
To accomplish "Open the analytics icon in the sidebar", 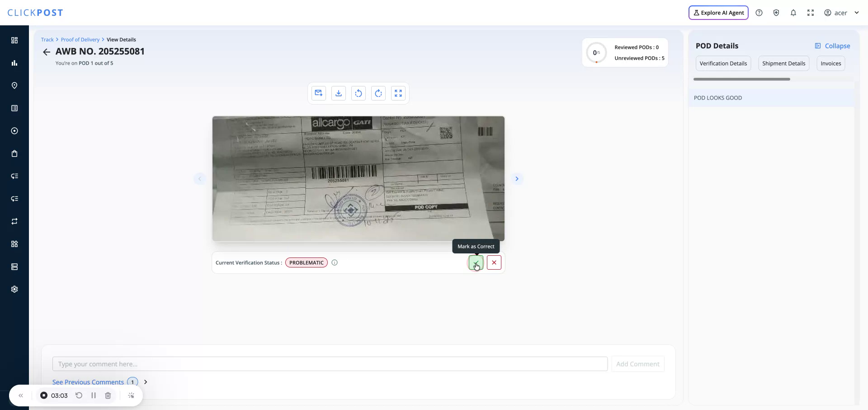I will pyautogui.click(x=14, y=62).
